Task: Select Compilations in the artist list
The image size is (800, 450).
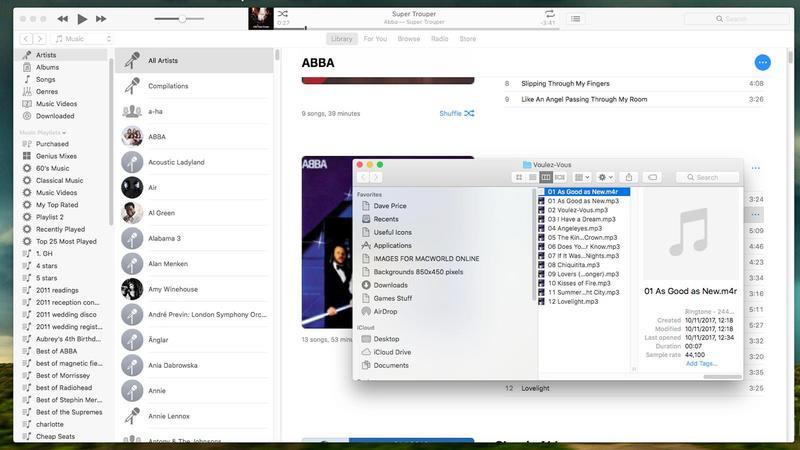Action: pyautogui.click(x=194, y=86)
